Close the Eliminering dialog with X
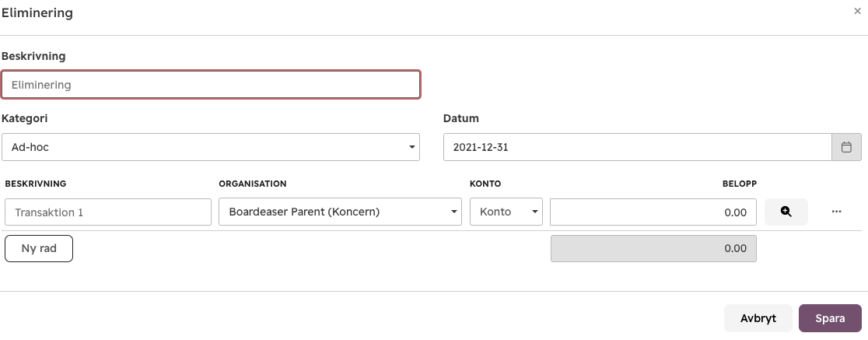Image resolution: width=868 pixels, height=340 pixels. pos(857,11)
